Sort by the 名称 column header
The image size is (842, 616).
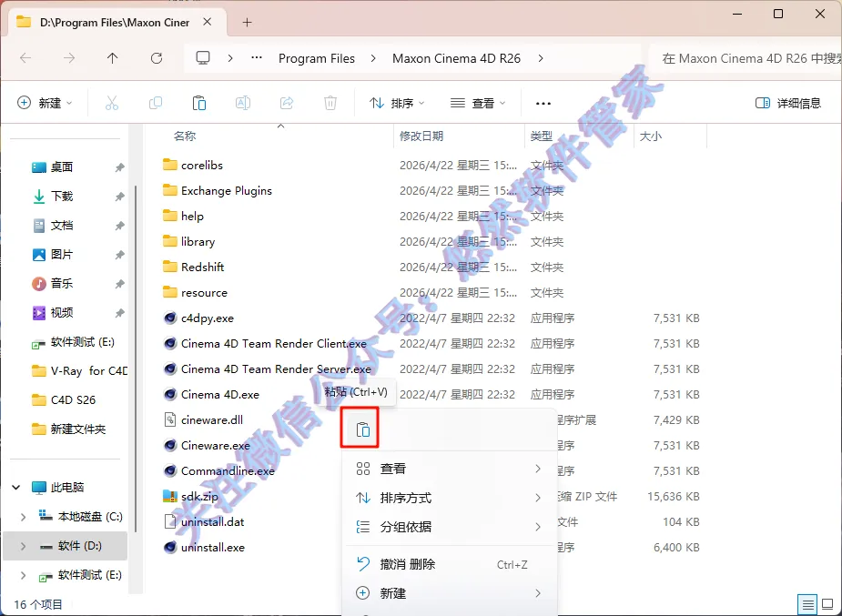(185, 136)
